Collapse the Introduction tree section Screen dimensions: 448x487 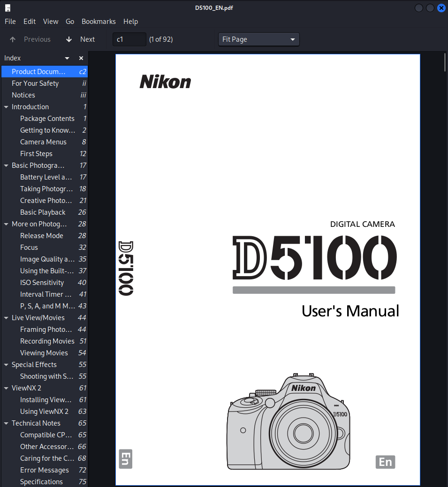pyautogui.click(x=6, y=107)
